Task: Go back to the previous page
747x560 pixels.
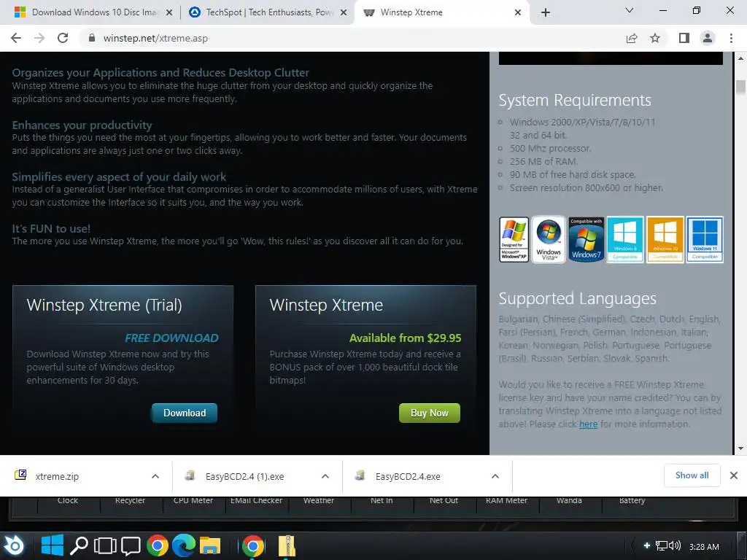Action: [x=16, y=38]
